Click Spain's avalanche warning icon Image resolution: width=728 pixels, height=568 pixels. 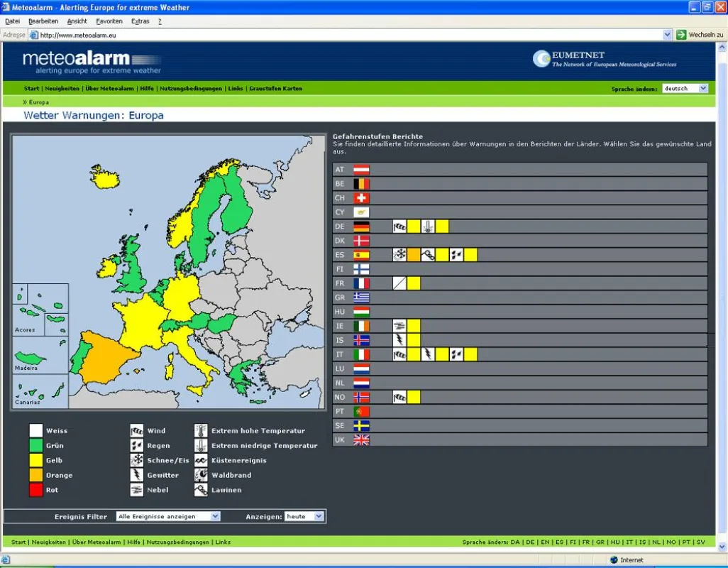(x=428, y=255)
